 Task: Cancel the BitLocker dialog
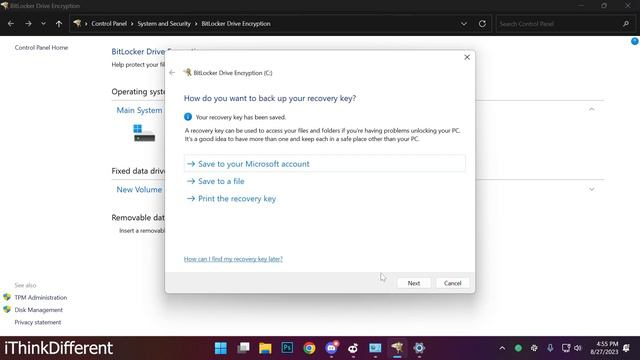pyautogui.click(x=452, y=283)
